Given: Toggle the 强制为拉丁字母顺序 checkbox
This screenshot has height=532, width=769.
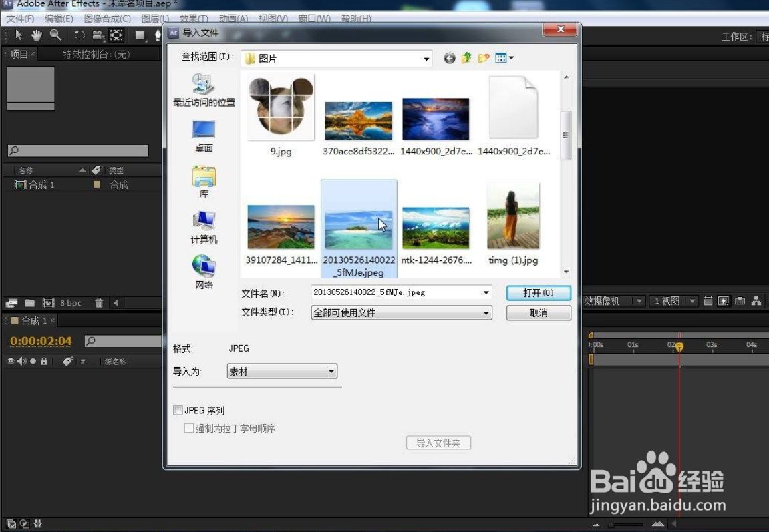Looking at the screenshot, I should pyautogui.click(x=189, y=428).
